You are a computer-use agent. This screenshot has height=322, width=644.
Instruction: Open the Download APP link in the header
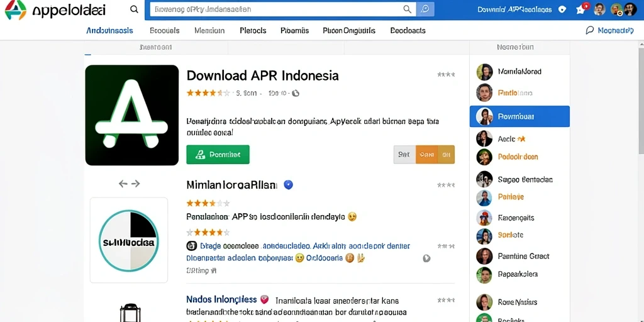[x=514, y=9]
